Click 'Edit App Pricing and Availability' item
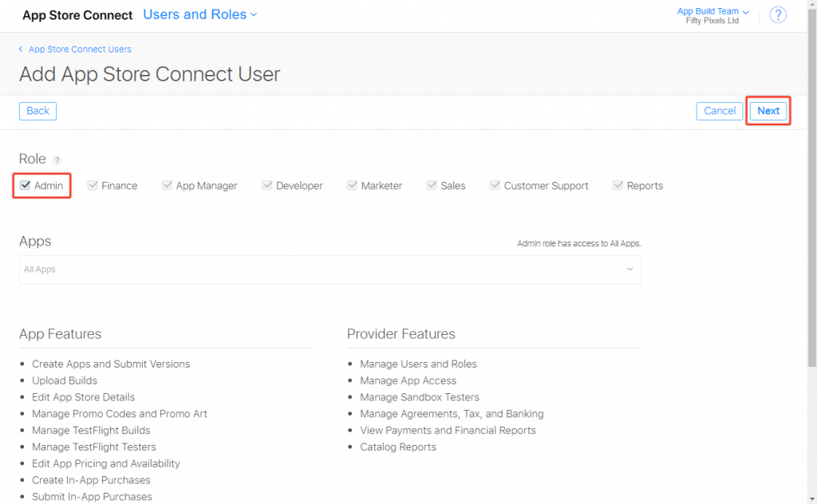The image size is (817, 504). coord(106,464)
